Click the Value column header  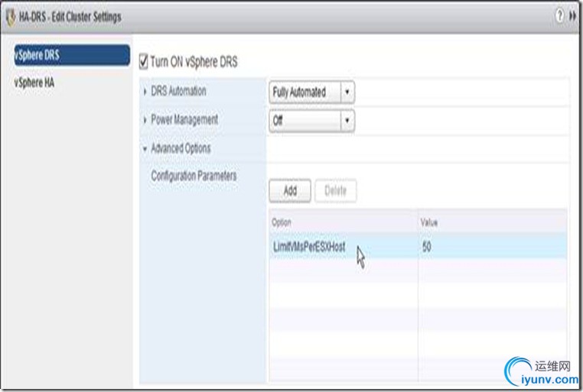(493, 222)
